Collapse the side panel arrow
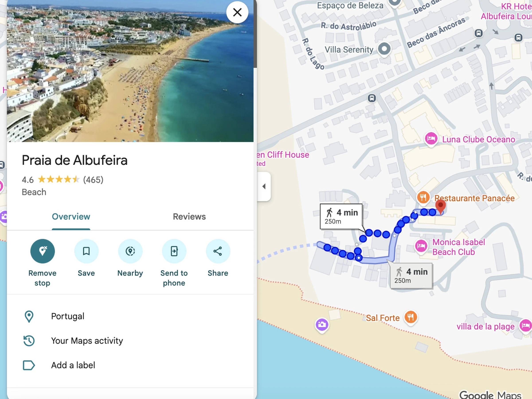The height and width of the screenshot is (399, 532). click(264, 186)
